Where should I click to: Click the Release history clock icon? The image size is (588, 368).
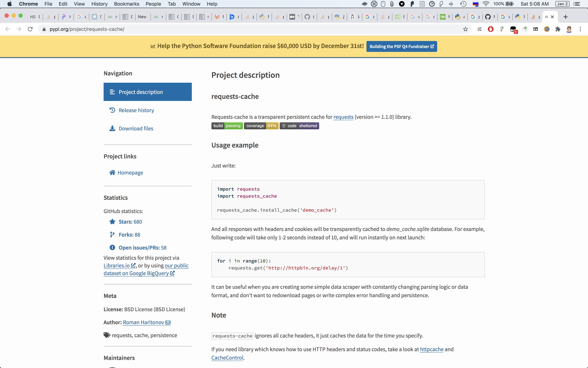click(x=112, y=110)
